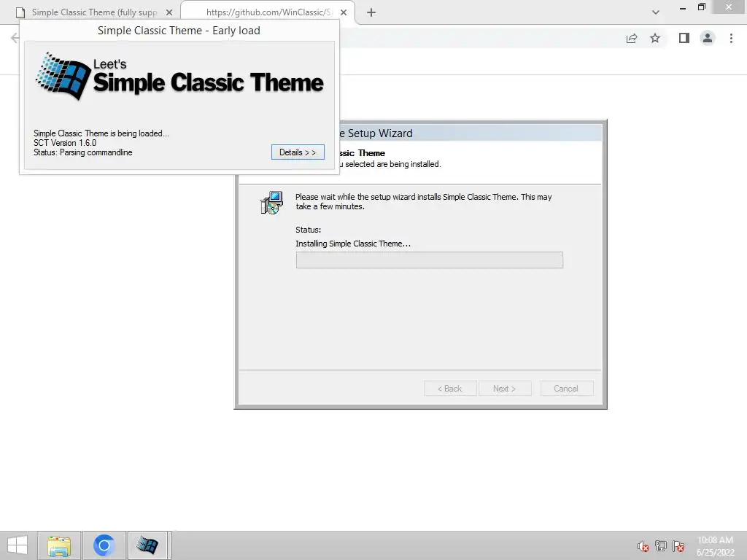Click the muted volume tray icon

643,546
